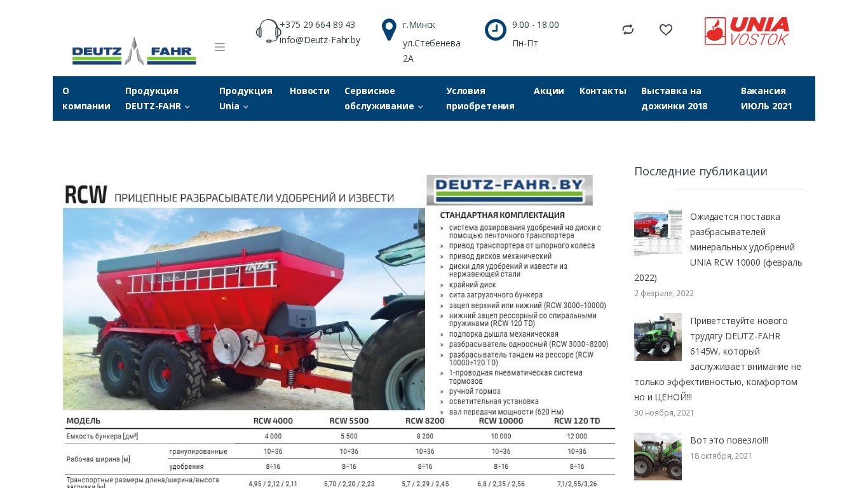Expand the Сервисное обслуживание dropdown arrow

coord(421,107)
